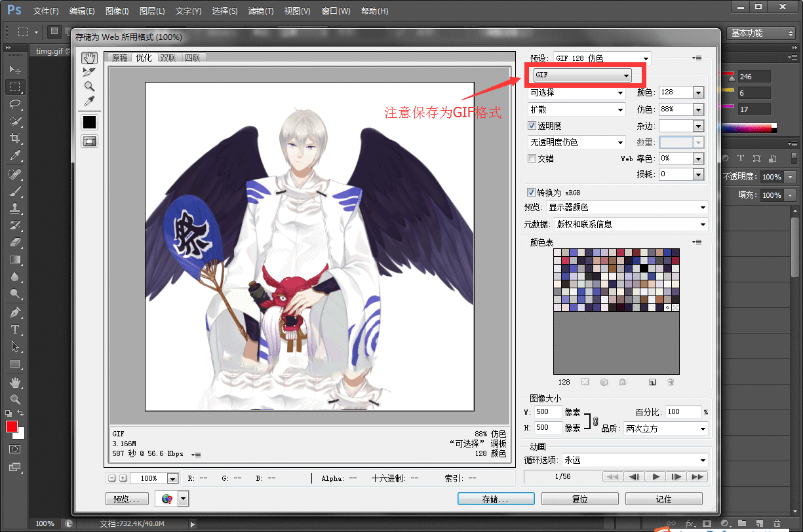803x532 pixels.
Task: Go to next animation frame
Action: (676, 477)
